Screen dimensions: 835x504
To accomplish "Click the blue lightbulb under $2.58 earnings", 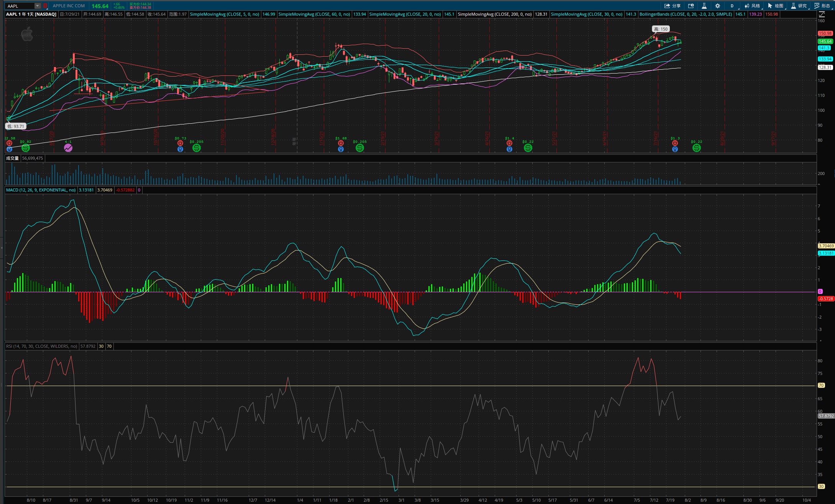I will [9, 149].
